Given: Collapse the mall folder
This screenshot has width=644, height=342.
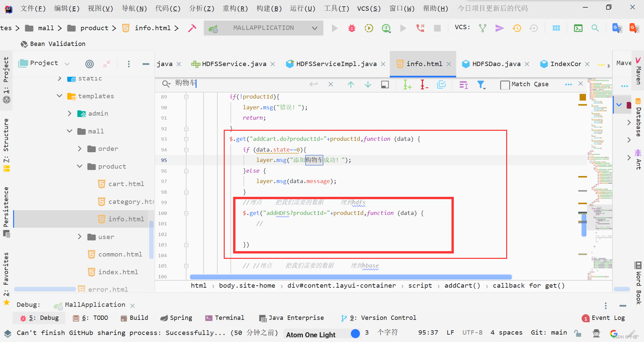Looking at the screenshot, I should click(x=70, y=131).
